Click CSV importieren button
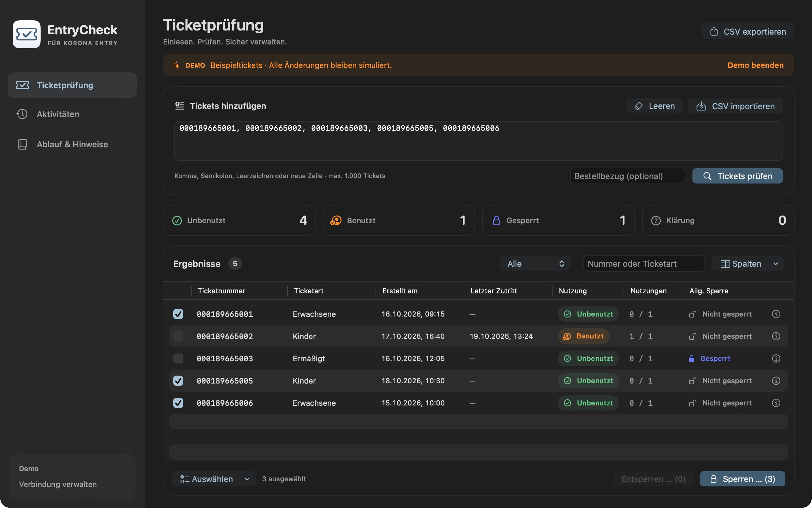 735,106
